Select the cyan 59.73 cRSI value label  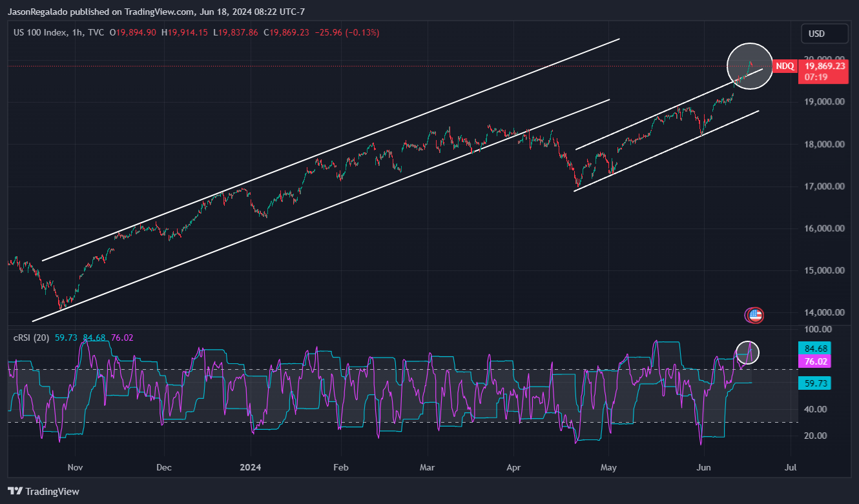click(818, 383)
